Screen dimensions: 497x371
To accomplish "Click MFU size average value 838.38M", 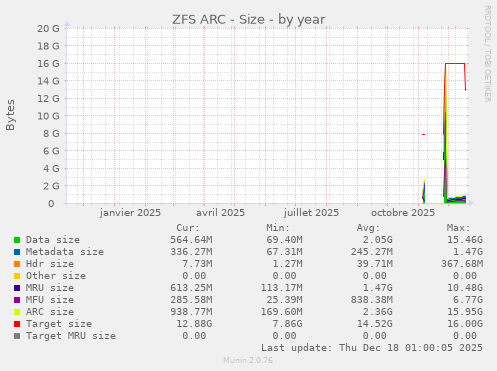I will click(x=372, y=300).
